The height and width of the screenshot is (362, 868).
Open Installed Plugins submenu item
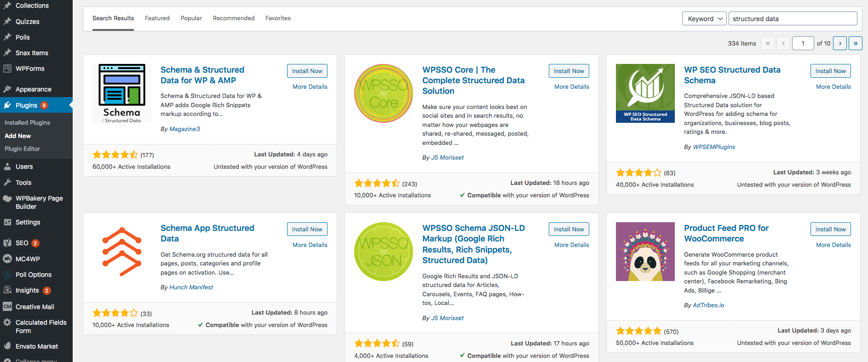(27, 122)
